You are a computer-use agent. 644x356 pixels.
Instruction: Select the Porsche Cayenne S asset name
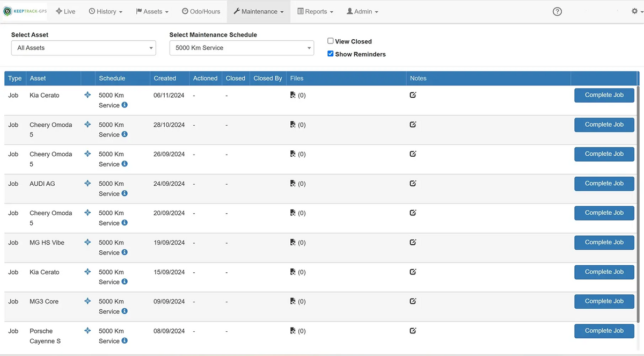45,336
